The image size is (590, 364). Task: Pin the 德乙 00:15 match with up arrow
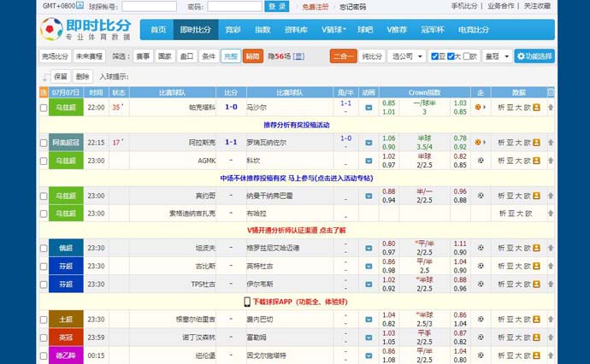[551, 355]
